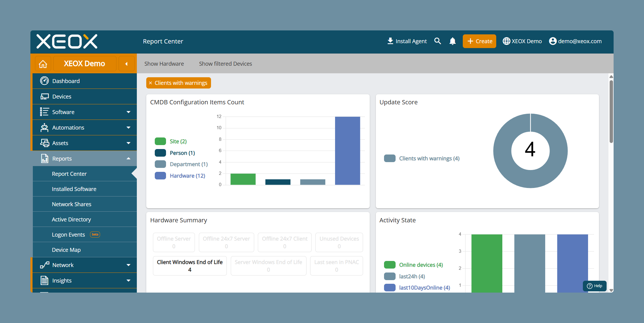Click the vertical scrollbar thumb
This screenshot has width=644, height=323.
[x=611, y=111]
